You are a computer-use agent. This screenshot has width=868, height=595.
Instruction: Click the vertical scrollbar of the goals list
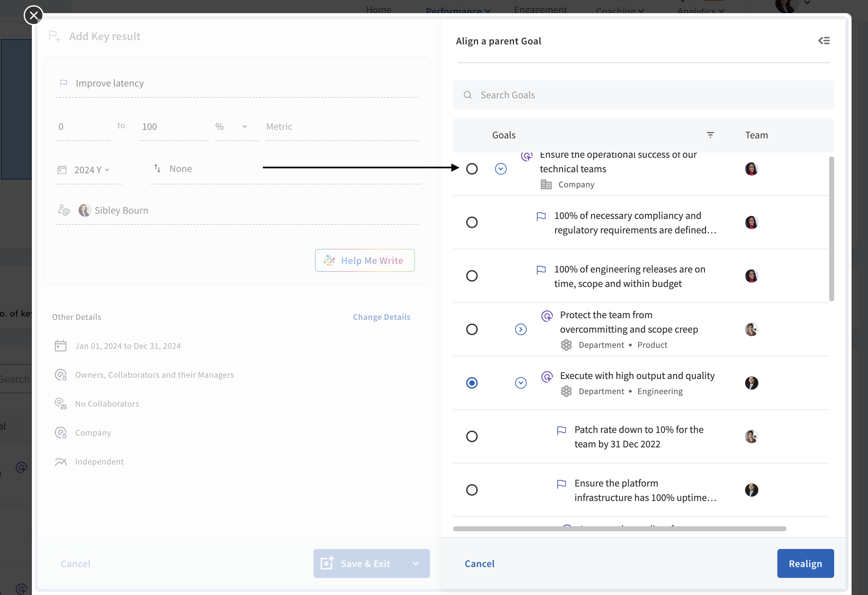tap(832, 229)
